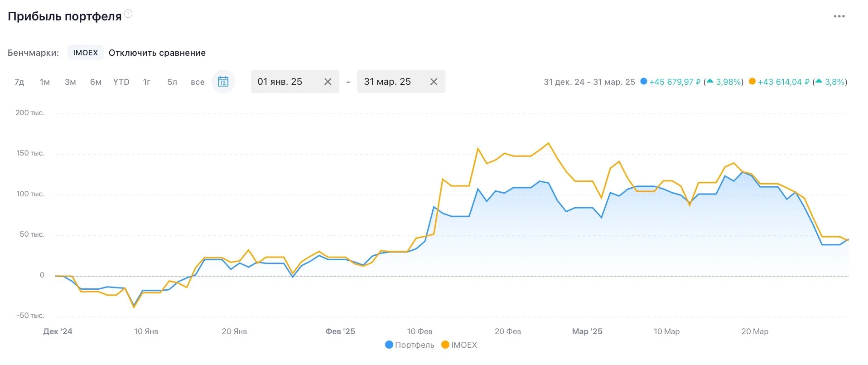Open the calendar date picker icon
This screenshot has height=365, width=868.
point(223,82)
